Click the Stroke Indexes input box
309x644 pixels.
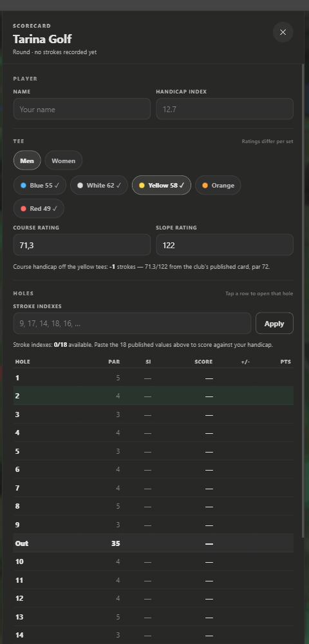[132, 323]
